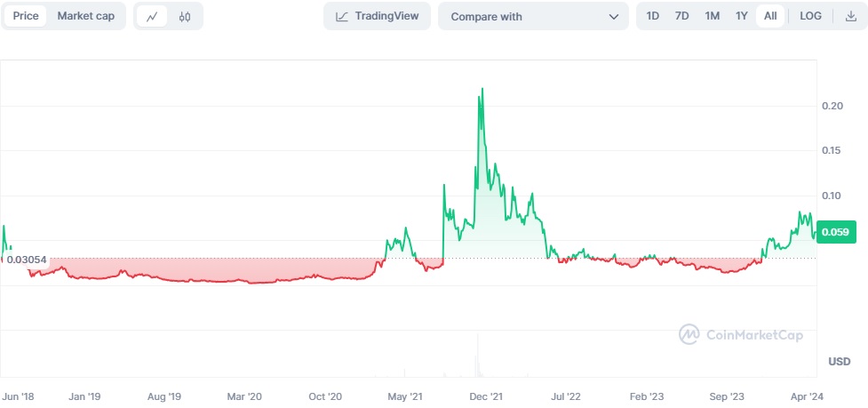Expand the Compare with dropdown
The image size is (868, 408).
click(x=534, y=16)
